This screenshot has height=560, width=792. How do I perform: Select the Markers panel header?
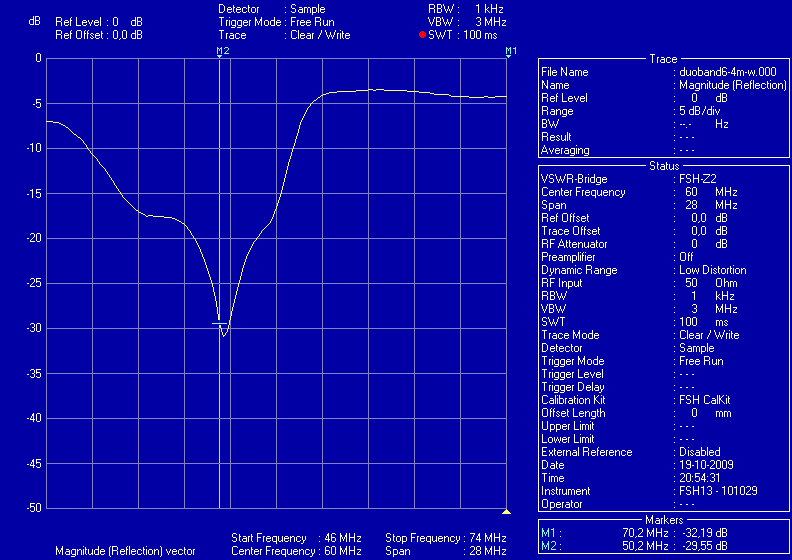click(x=663, y=520)
